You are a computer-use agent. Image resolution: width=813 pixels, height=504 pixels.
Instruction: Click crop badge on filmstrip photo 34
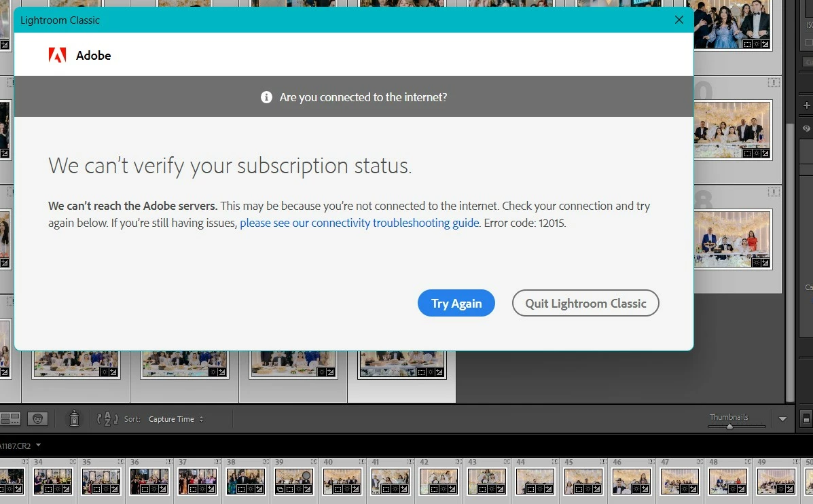[x=49, y=489]
